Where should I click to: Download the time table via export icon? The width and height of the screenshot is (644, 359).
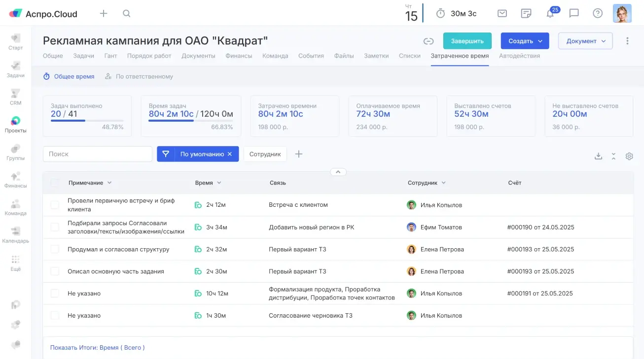tap(598, 156)
